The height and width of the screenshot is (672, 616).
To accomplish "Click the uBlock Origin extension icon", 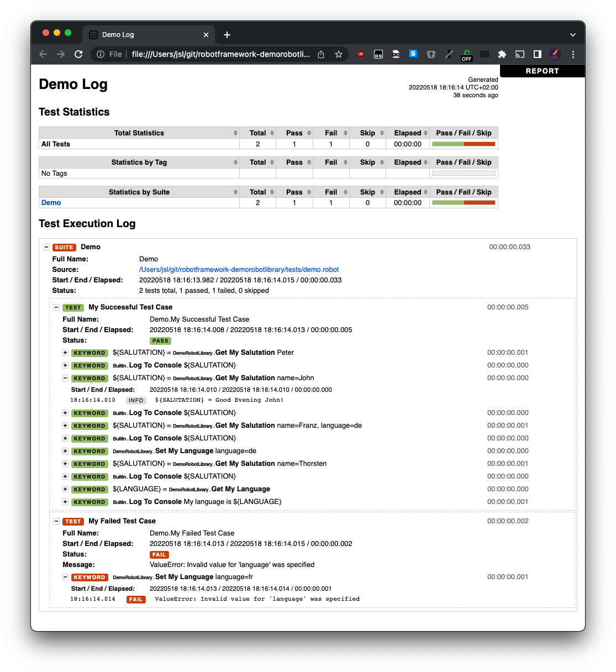I will click(x=361, y=54).
